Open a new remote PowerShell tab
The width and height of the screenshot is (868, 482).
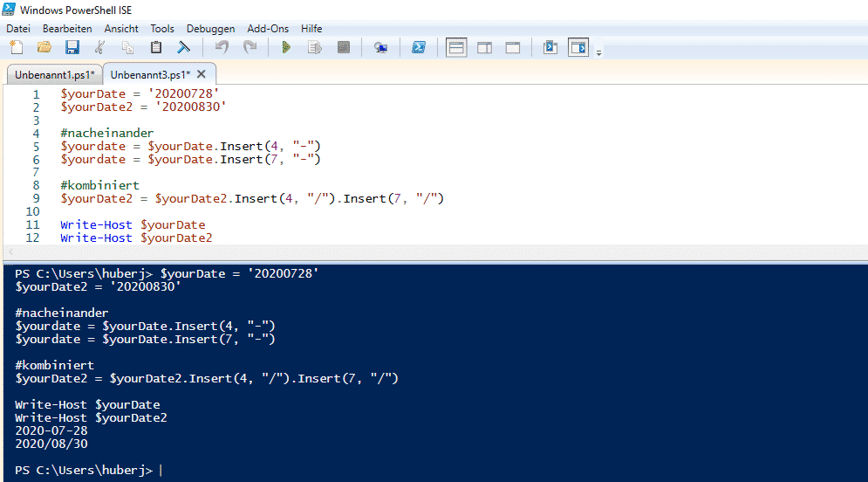(381, 48)
